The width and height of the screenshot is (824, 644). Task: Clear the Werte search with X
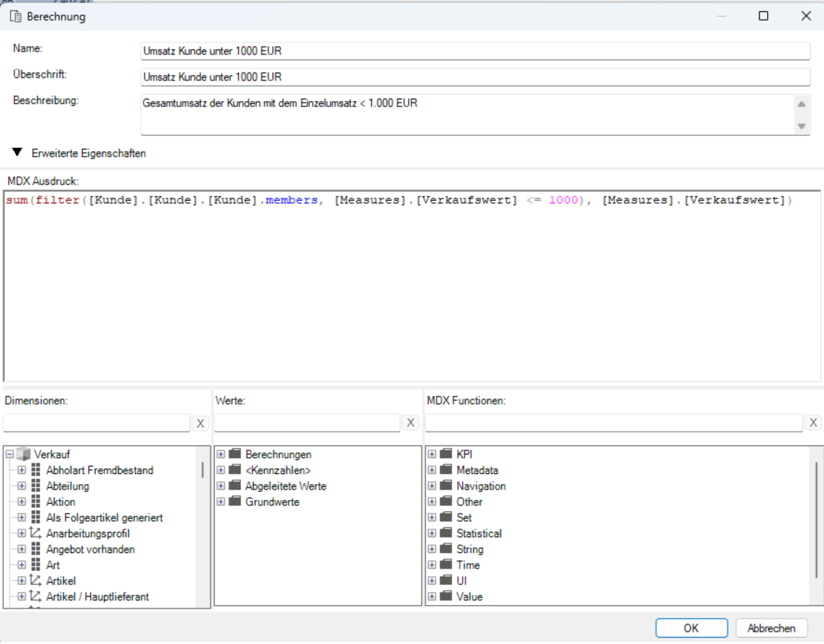coord(411,423)
